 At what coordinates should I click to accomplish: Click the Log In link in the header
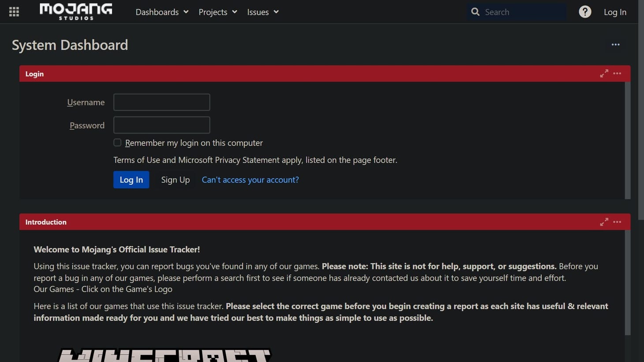click(615, 12)
